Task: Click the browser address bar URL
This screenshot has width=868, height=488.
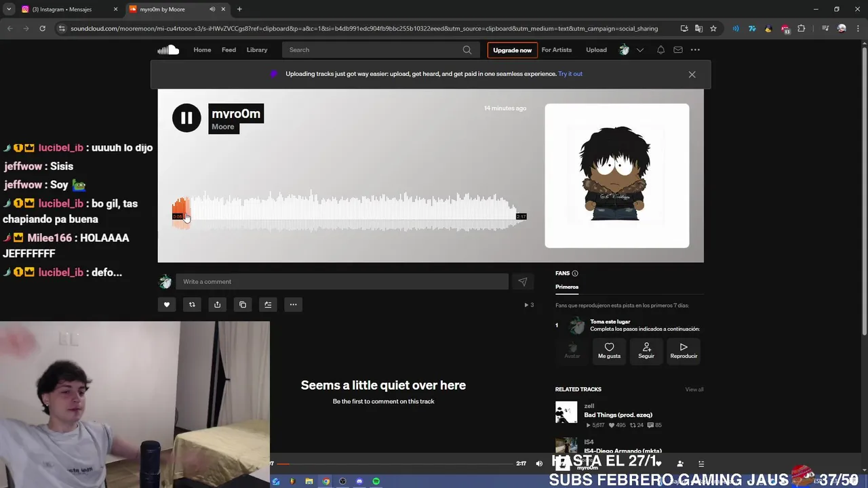Action: 364,28
